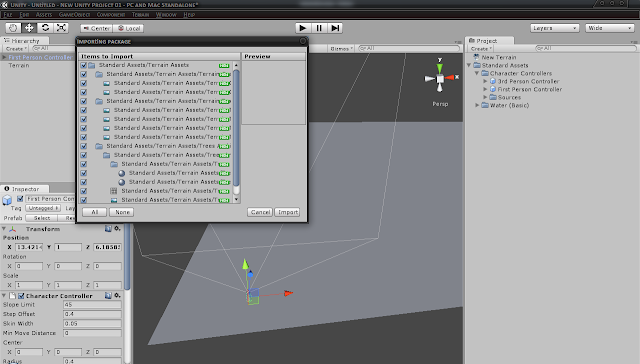
Task: Switch to the Inspector tab
Action: [24, 189]
